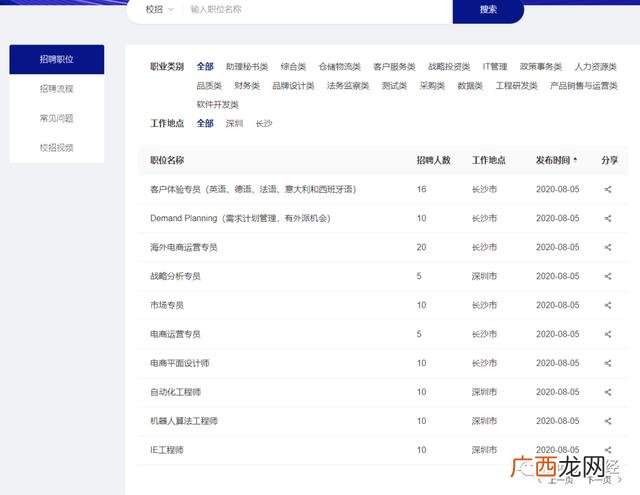Filter jobs by 法务监察类
This screenshot has height=495, width=640.
tap(348, 86)
